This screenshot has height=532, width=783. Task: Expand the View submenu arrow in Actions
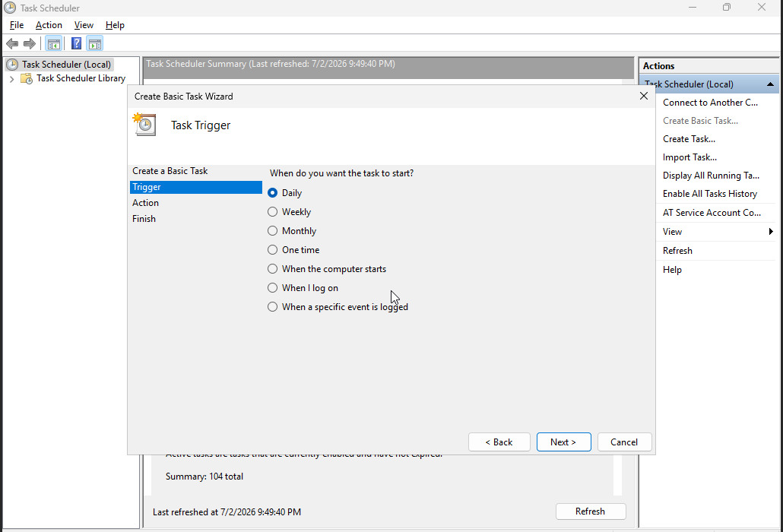click(771, 232)
